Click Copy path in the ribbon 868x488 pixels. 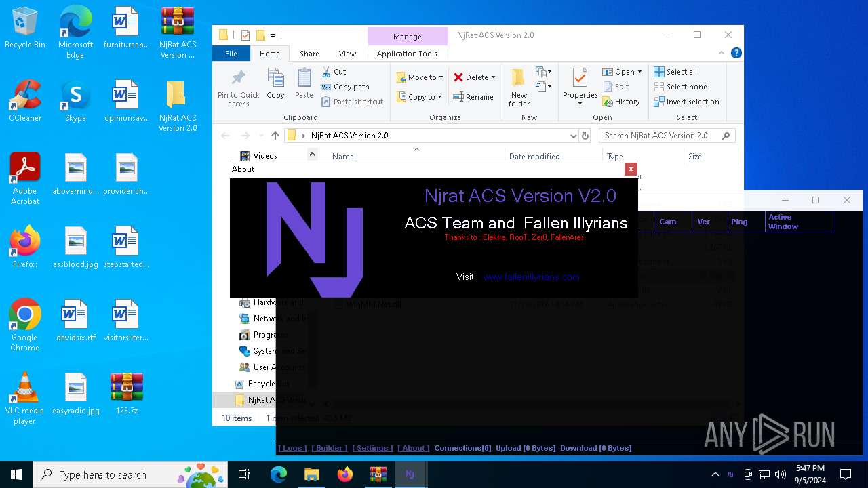click(x=345, y=87)
